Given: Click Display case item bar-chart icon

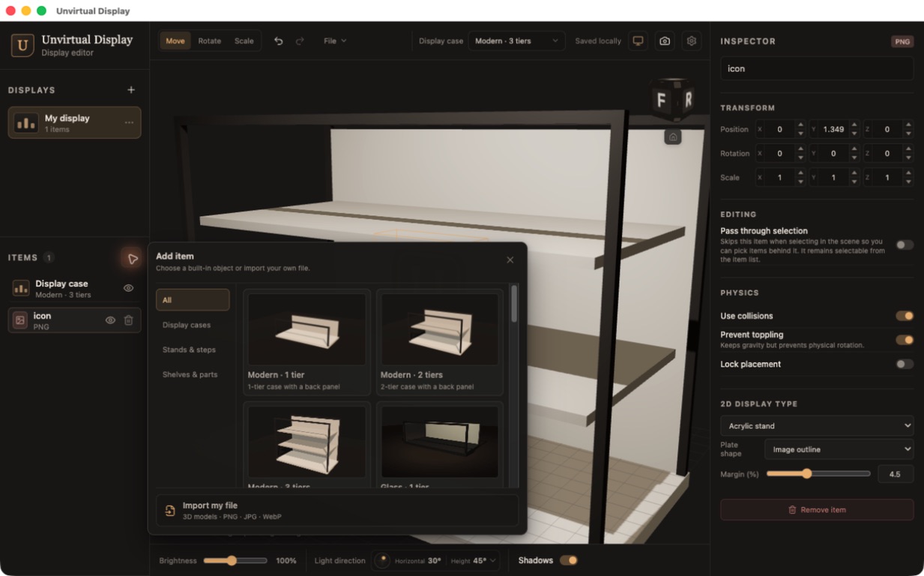Looking at the screenshot, I should tap(21, 288).
